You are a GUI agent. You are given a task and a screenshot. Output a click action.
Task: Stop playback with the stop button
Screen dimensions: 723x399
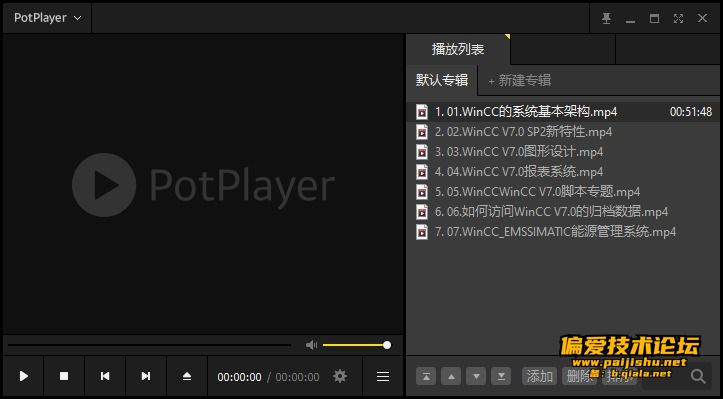click(x=64, y=376)
